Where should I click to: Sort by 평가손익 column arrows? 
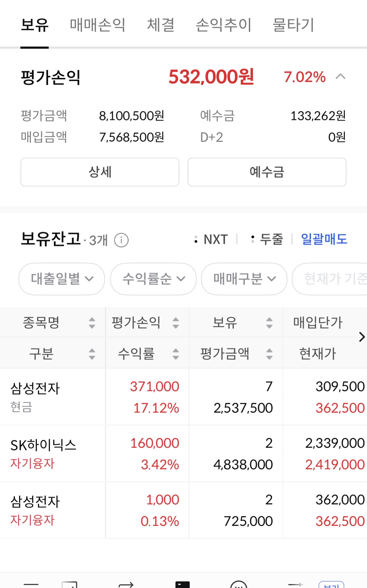coord(176,323)
